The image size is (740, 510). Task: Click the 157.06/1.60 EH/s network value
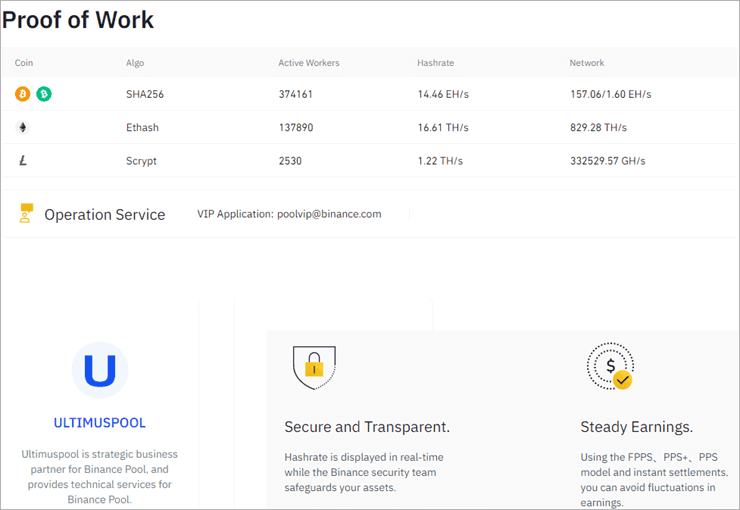611,94
